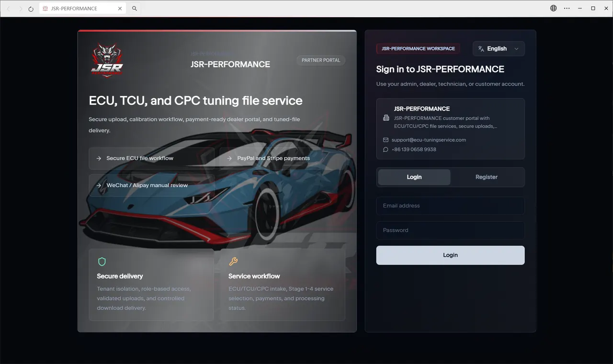Click arrow icon beside WeChat / Alipay review
613x364 pixels.
99,185
